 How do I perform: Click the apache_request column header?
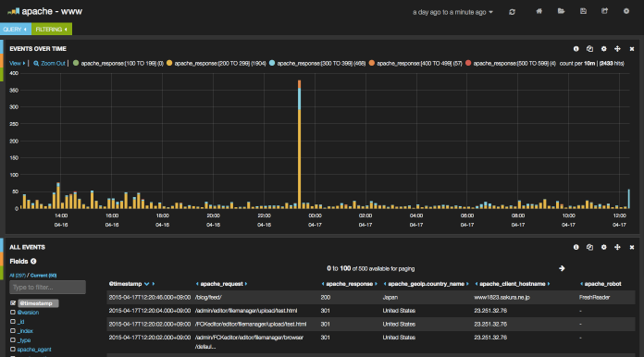(x=221, y=284)
